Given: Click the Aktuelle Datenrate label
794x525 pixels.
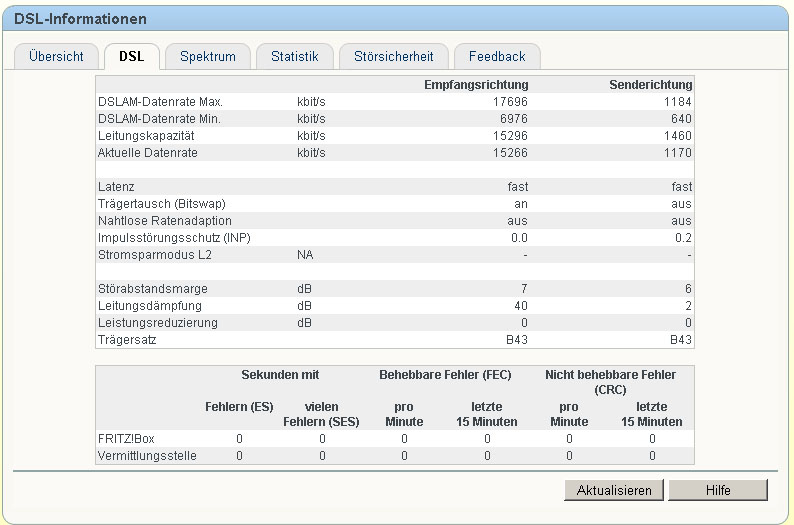Looking at the screenshot, I should [148, 153].
